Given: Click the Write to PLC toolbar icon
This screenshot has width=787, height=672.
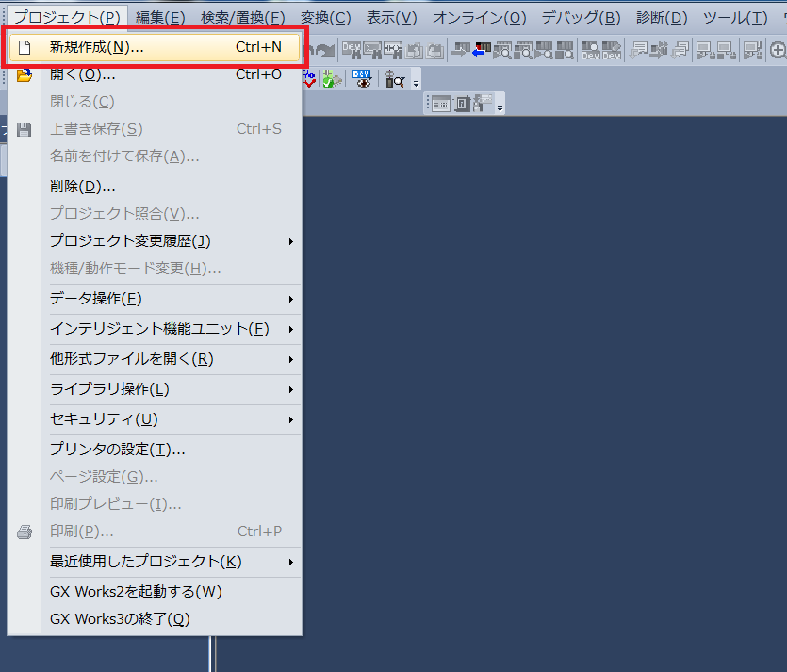Looking at the screenshot, I should click(x=461, y=50).
